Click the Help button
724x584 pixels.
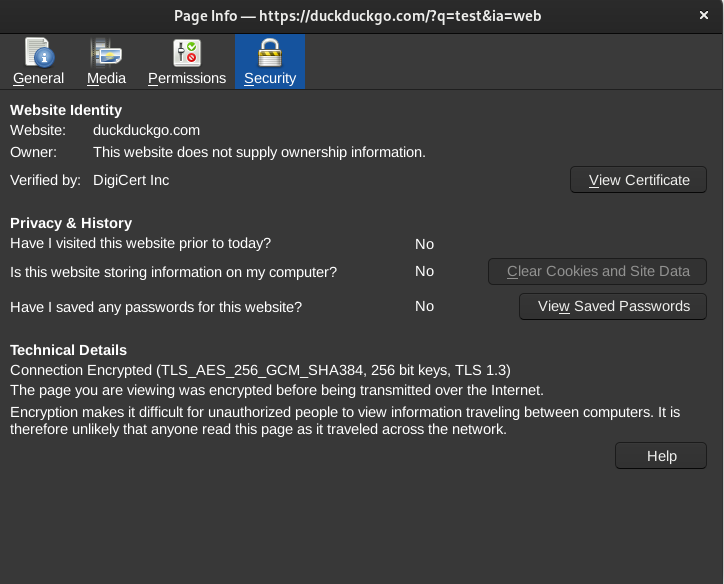661,456
